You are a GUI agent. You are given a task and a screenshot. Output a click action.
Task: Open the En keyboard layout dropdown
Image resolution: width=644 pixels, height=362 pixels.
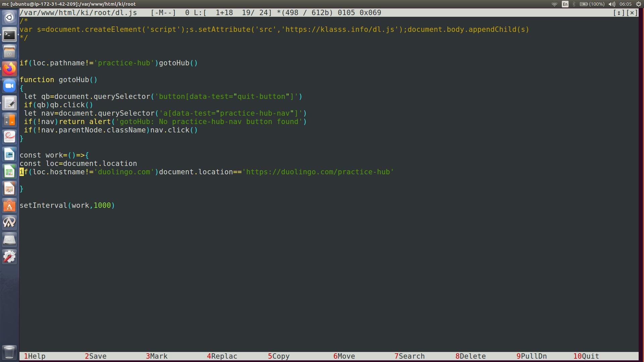click(565, 4)
